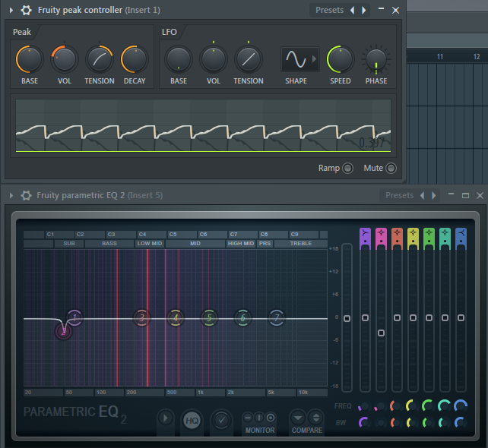Select rightmost Monitor mode button
This screenshot has height=448, width=488.
(271, 418)
